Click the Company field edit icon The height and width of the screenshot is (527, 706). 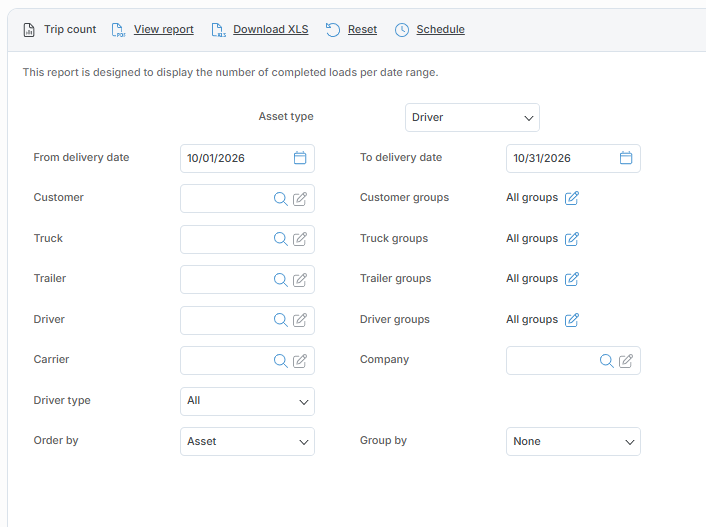tap(626, 360)
